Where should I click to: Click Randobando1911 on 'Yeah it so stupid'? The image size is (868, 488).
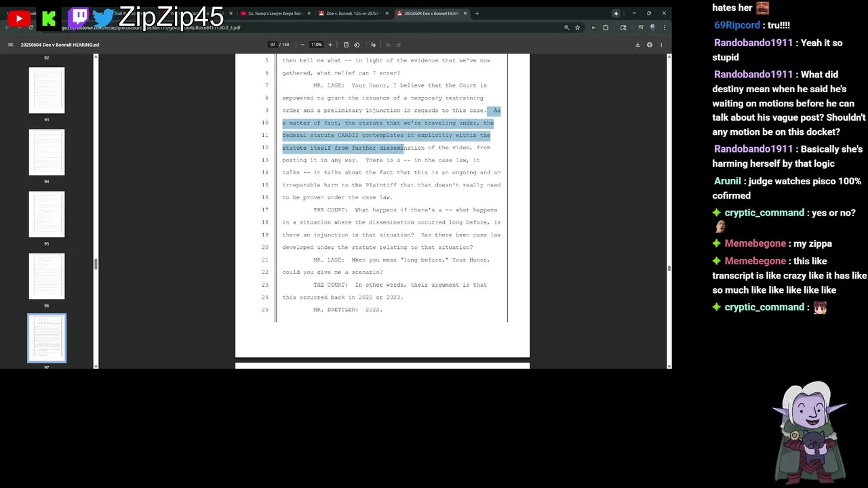(x=753, y=43)
